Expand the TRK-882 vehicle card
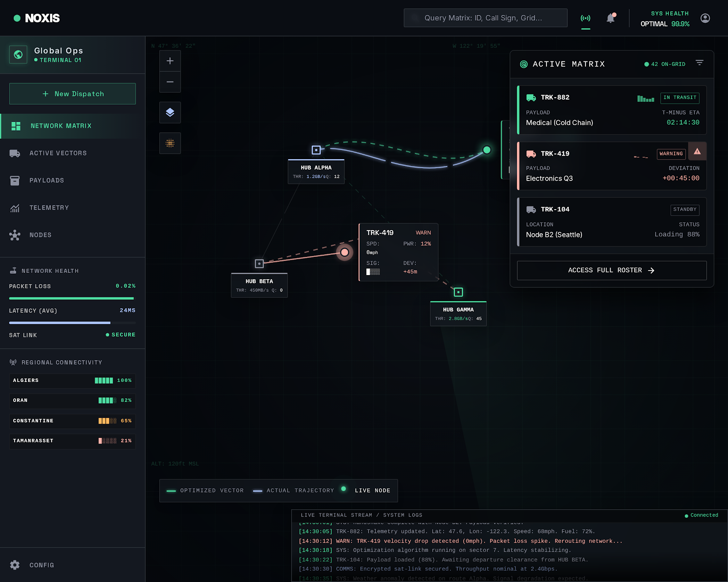Screen dimensions: 728x582 (x=612, y=110)
